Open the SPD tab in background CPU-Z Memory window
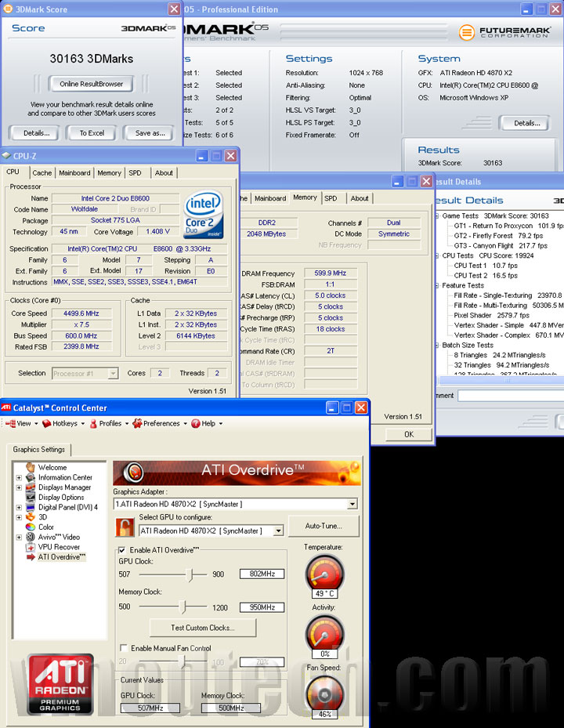Viewport: 564px width, 728px height. coord(331,198)
